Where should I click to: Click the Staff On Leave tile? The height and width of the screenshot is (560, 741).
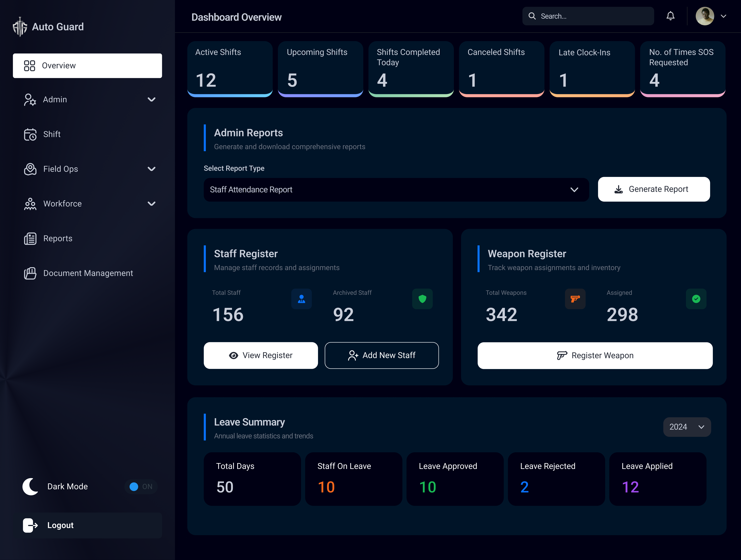coord(354,479)
